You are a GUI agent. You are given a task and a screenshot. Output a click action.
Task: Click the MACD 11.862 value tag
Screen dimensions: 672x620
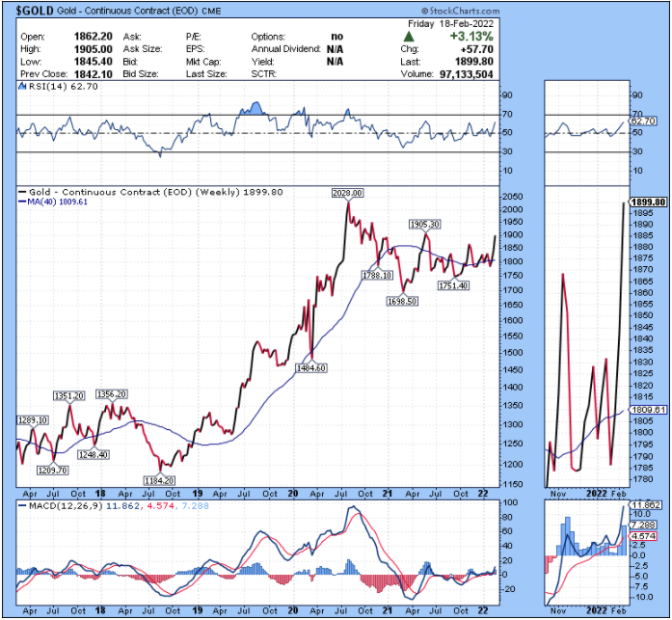pos(643,504)
